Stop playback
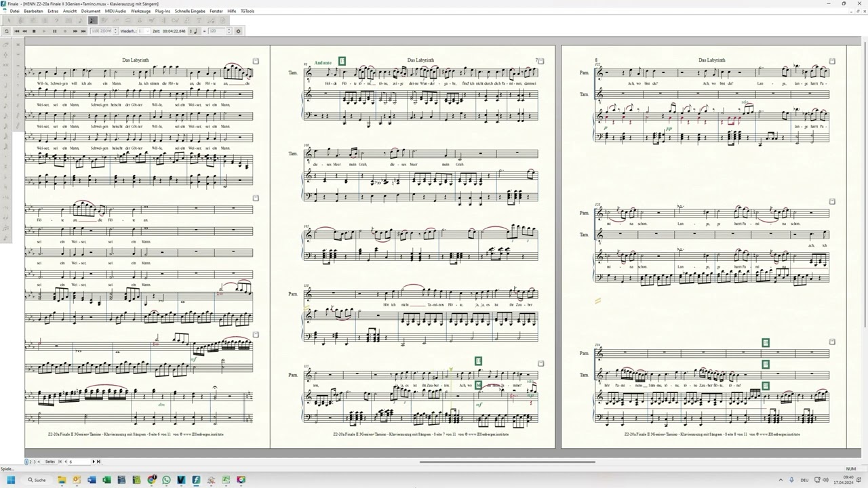 (34, 31)
